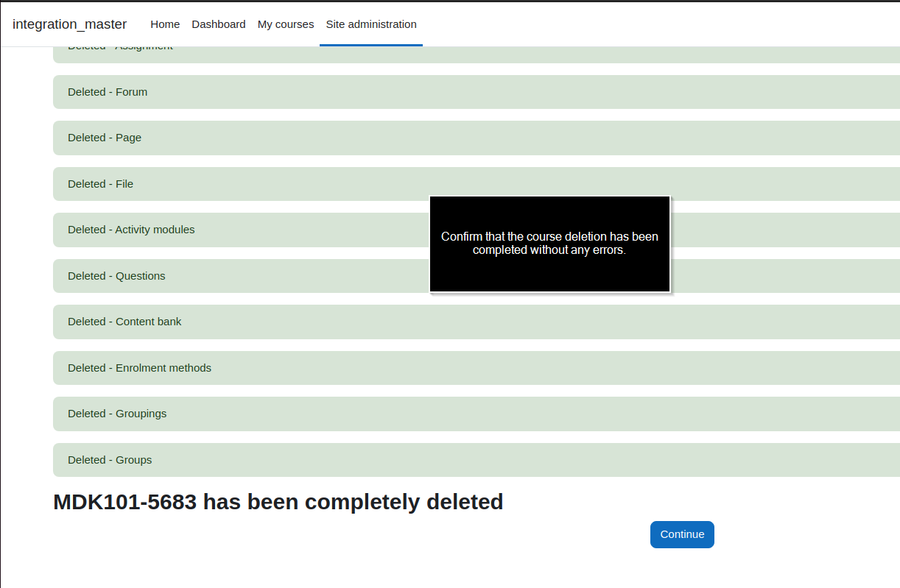Select the Site administration tab
The width and height of the screenshot is (900, 588).
(371, 24)
